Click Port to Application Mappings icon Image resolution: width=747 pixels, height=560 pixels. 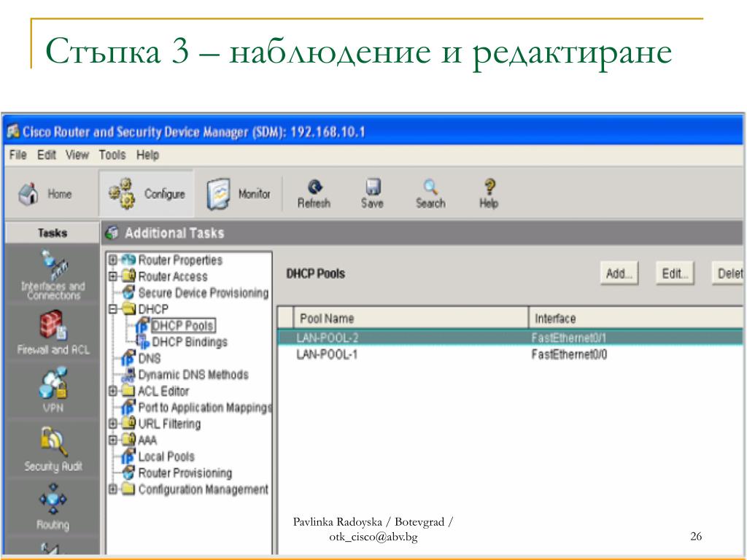click(128, 407)
